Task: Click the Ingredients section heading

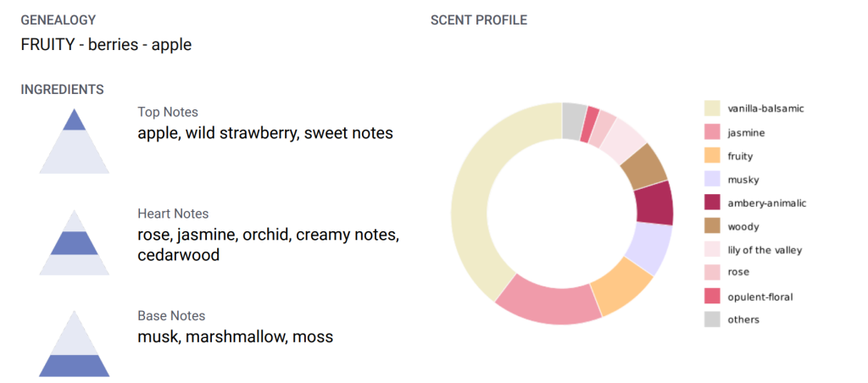Action: point(62,89)
